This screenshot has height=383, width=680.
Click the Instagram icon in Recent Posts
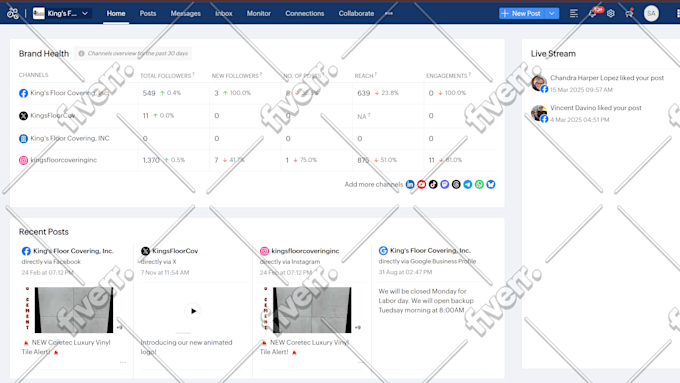pos(264,251)
